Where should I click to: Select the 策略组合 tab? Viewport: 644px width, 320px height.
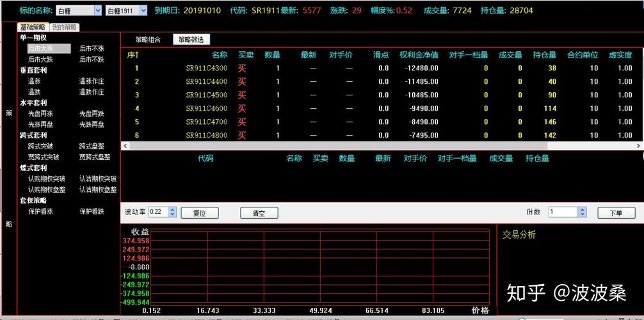[x=148, y=40]
